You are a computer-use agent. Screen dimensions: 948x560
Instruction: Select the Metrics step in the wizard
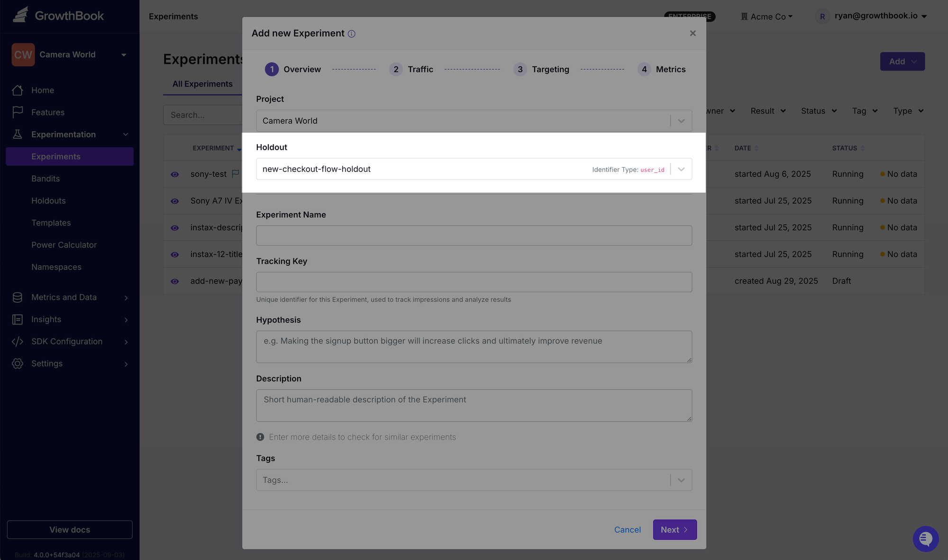[x=662, y=69]
